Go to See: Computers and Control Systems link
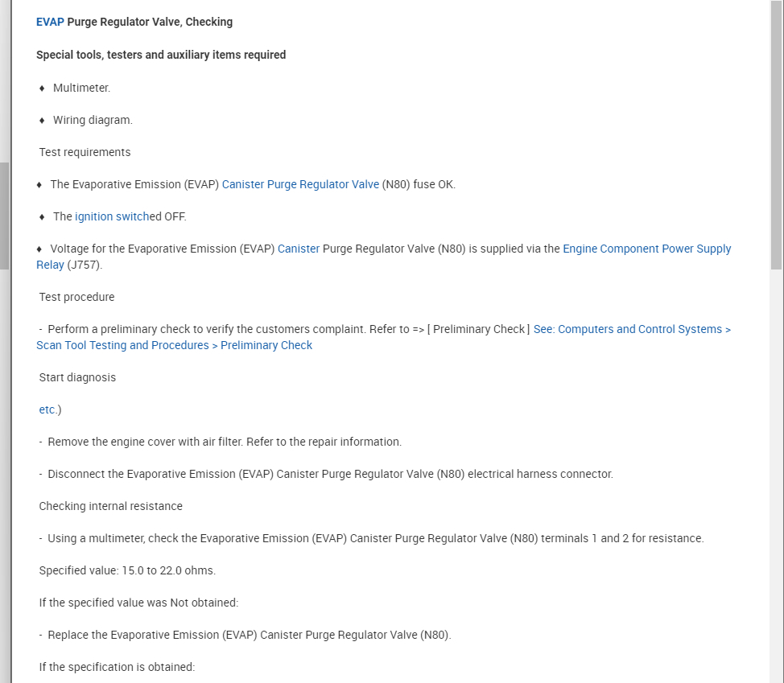Image resolution: width=784 pixels, height=683 pixels. point(632,329)
